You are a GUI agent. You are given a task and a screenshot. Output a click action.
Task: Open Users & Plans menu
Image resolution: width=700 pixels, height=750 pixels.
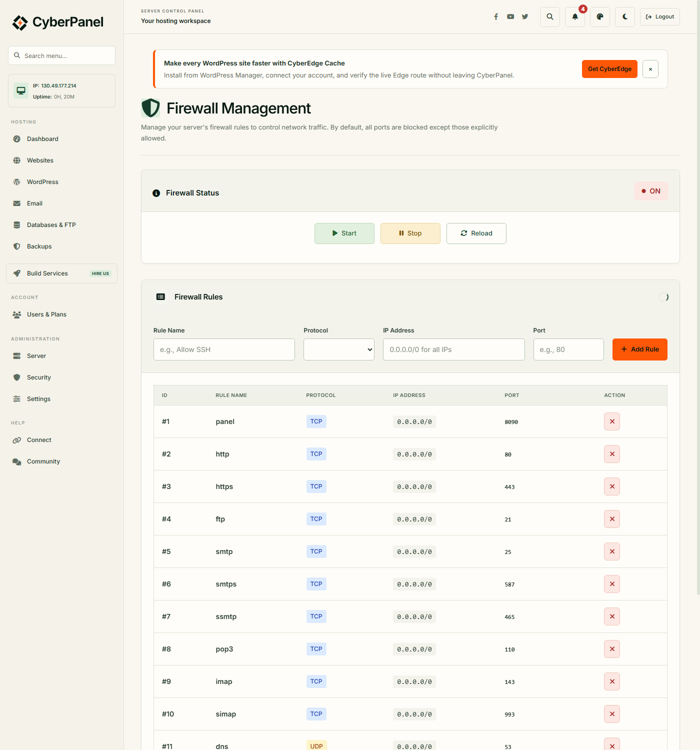coord(61,314)
